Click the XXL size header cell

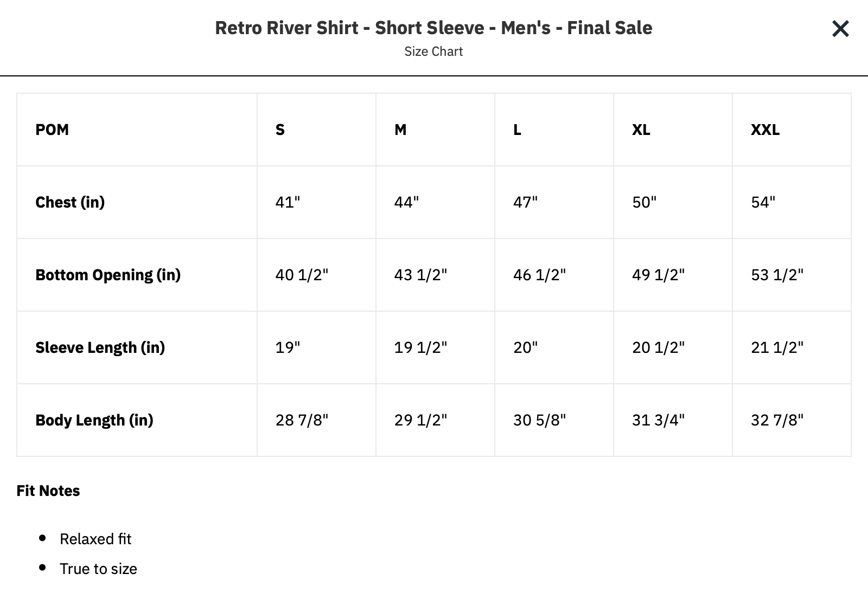pyautogui.click(x=765, y=130)
